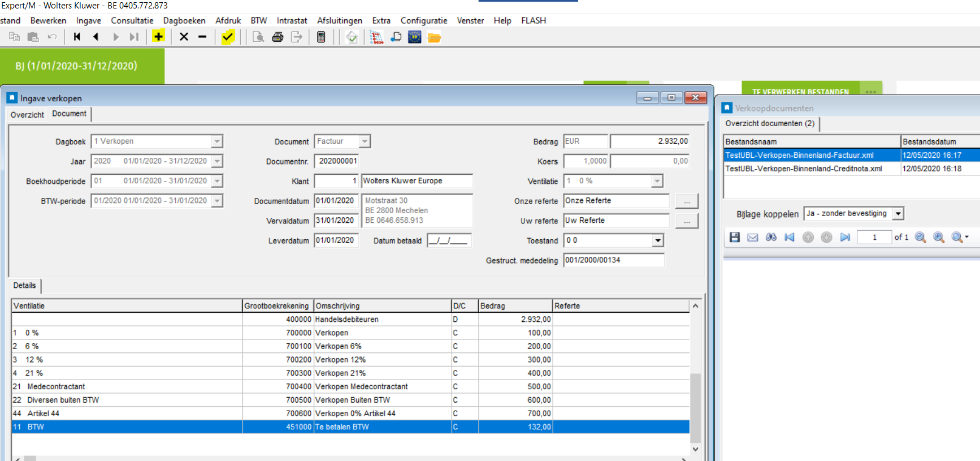Zoom in with the plus magnifier icon

(939, 238)
